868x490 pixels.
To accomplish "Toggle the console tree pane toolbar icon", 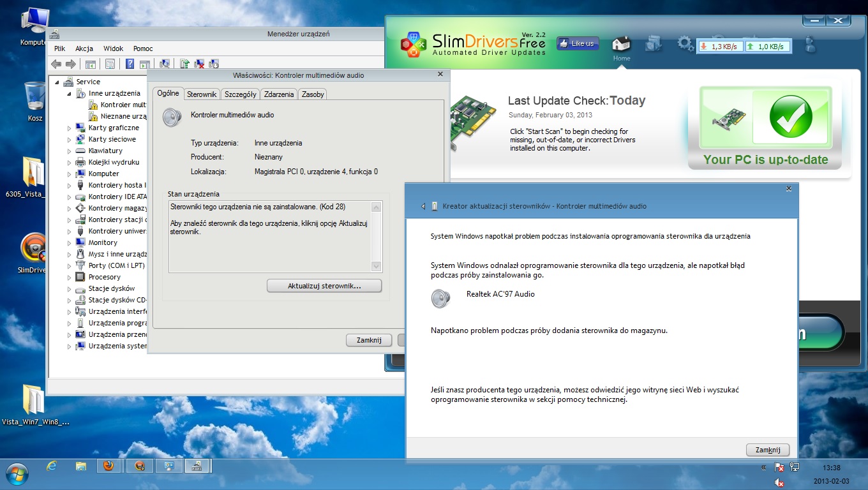I will click(91, 64).
